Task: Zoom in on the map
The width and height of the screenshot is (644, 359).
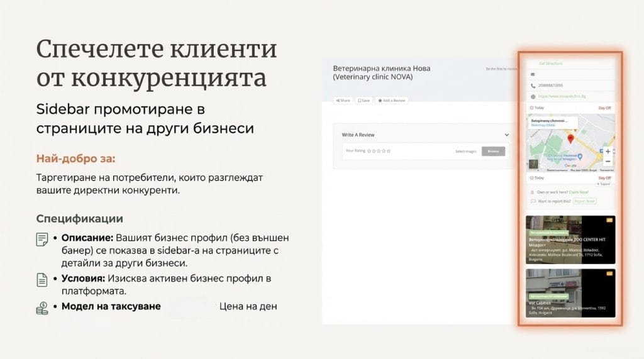Action: (608, 151)
